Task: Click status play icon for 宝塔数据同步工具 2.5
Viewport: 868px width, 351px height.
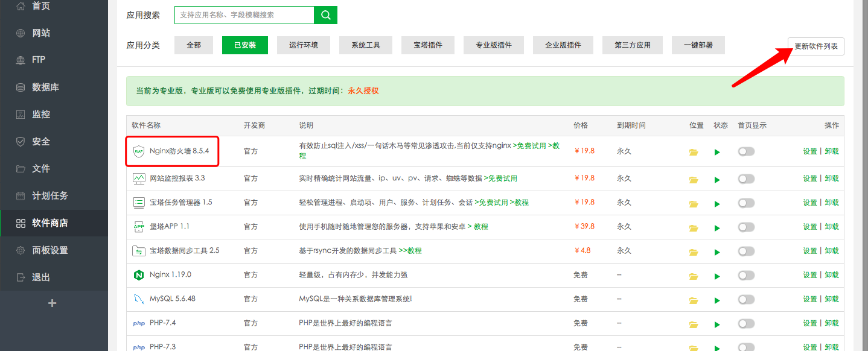Action: pyautogui.click(x=717, y=251)
